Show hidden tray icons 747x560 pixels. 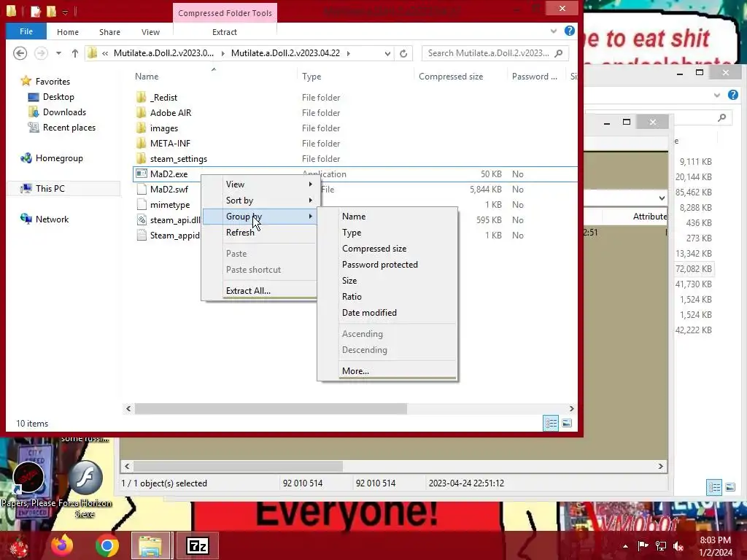[625, 546]
